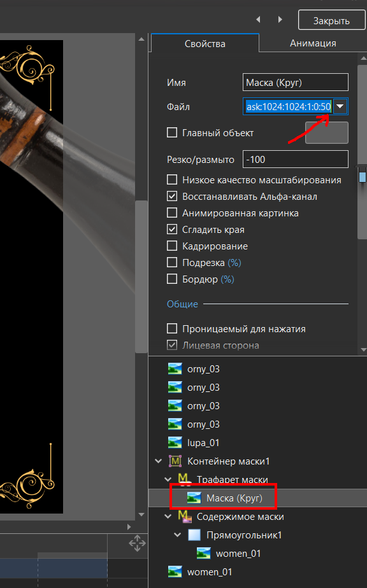The image size is (367, 588).
Task: Click the Содержимое маски content icon
Action: 184,516
